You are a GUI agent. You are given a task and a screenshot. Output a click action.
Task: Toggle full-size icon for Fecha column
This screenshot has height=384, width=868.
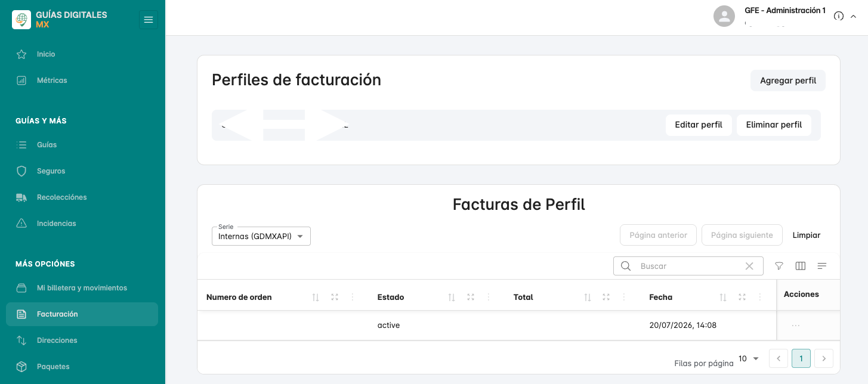[x=742, y=297]
